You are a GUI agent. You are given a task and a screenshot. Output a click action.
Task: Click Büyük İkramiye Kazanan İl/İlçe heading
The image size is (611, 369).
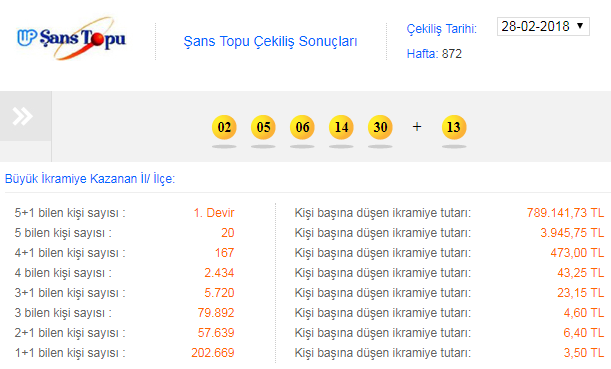(90, 179)
